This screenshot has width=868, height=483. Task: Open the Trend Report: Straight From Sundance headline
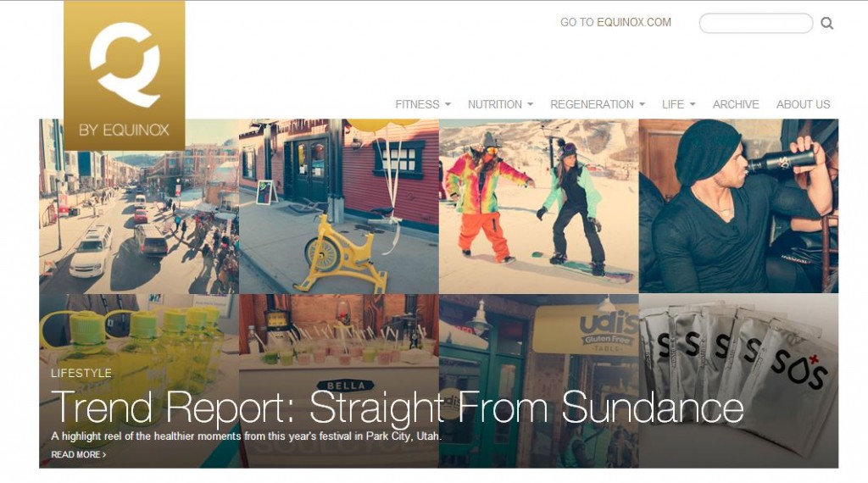point(397,408)
